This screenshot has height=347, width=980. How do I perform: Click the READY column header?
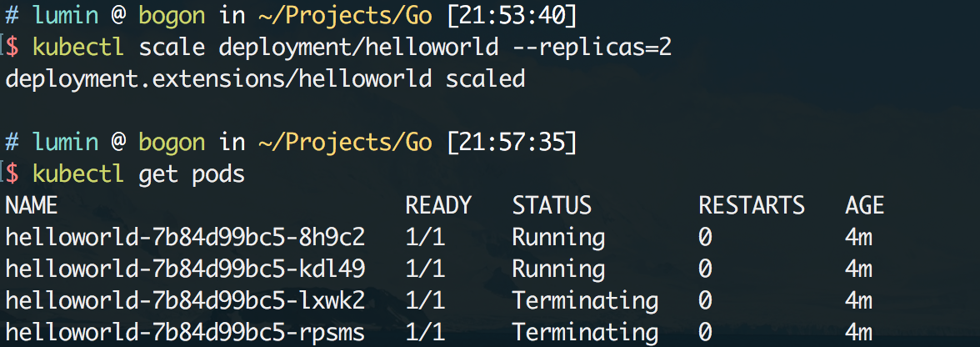coord(438,205)
